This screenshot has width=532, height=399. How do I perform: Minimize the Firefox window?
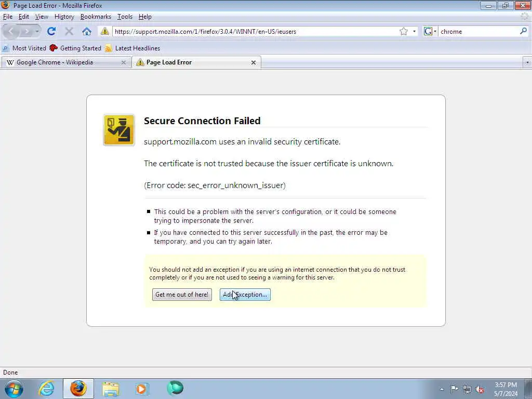tap(488, 5)
